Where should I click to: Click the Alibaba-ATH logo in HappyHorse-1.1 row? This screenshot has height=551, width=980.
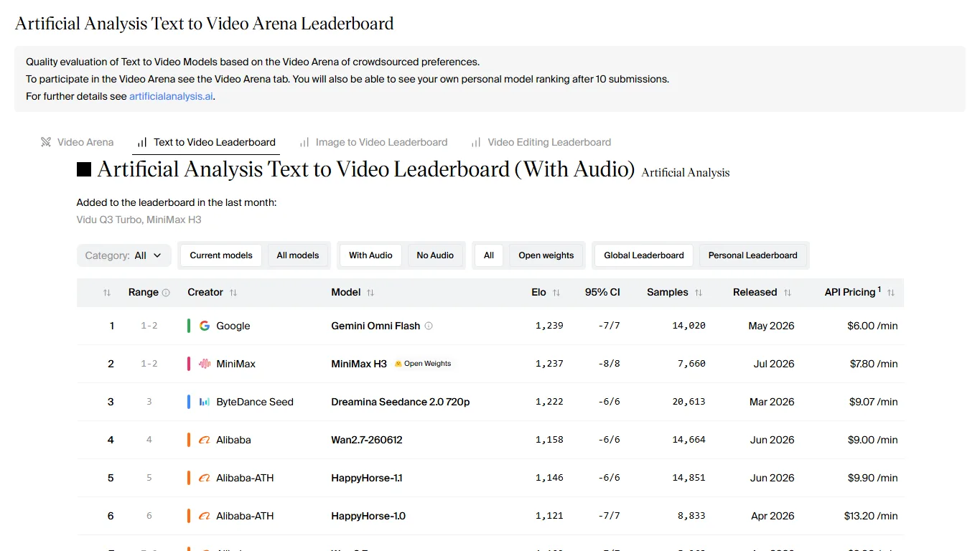tap(205, 478)
